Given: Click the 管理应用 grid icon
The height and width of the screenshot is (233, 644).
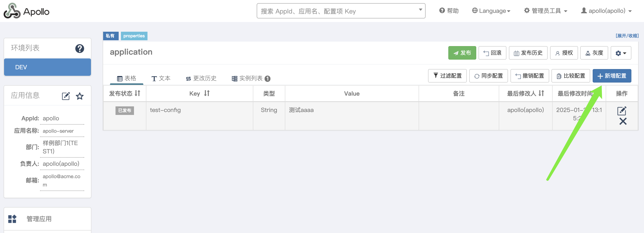Looking at the screenshot, I should coord(12,219).
